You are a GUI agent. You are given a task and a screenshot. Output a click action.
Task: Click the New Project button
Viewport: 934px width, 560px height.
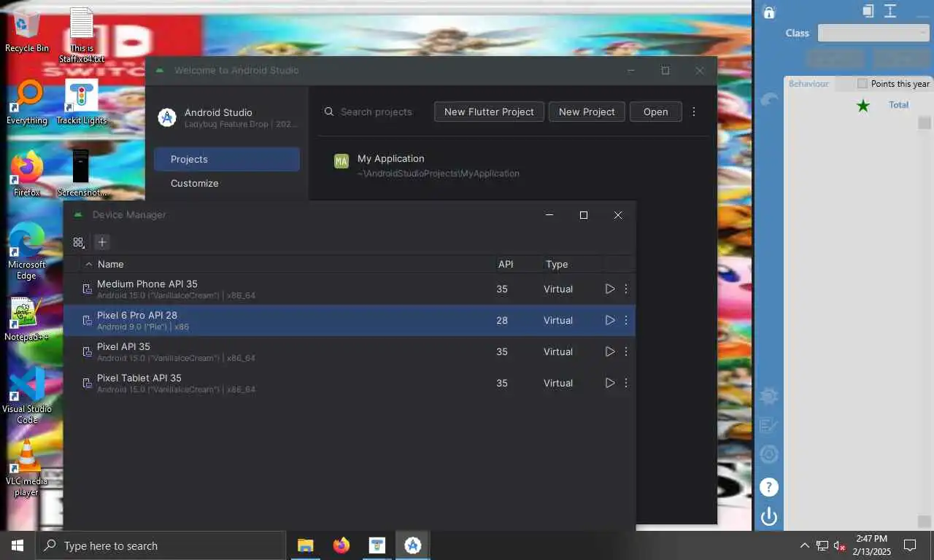tap(587, 112)
